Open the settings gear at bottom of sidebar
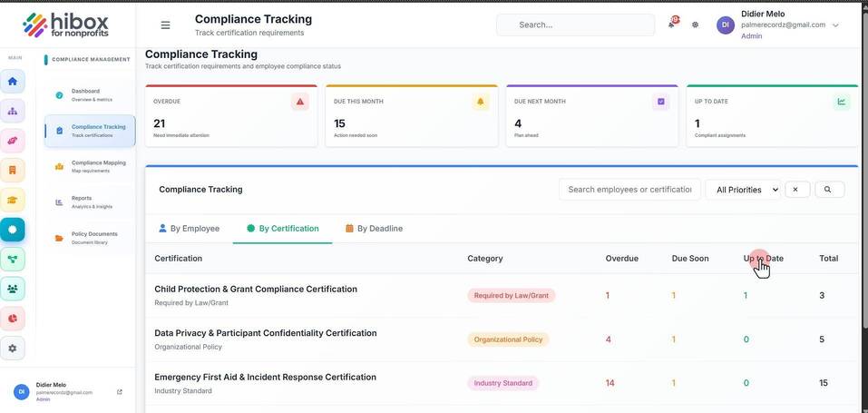This screenshot has width=868, height=413. click(x=13, y=349)
